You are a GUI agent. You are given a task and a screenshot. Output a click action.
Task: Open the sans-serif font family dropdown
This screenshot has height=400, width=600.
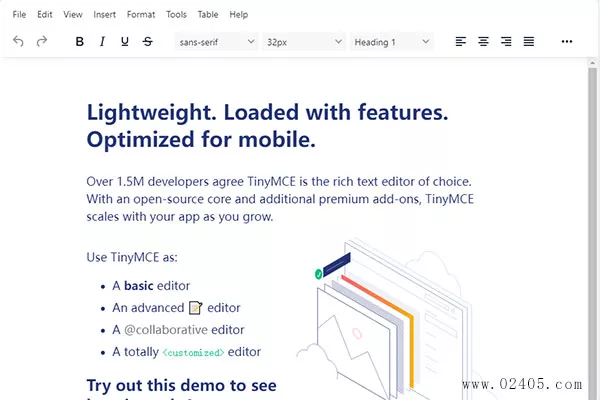click(x=217, y=42)
